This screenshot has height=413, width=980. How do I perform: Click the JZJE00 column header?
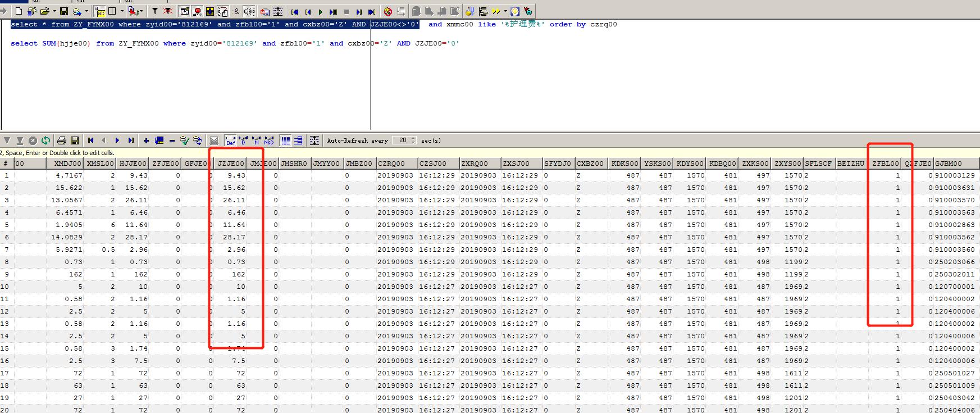point(230,164)
